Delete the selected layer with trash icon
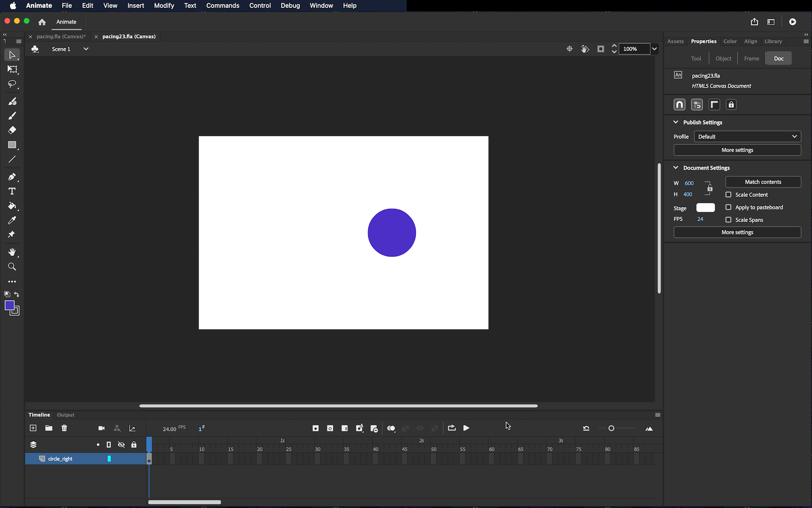 pyautogui.click(x=64, y=428)
